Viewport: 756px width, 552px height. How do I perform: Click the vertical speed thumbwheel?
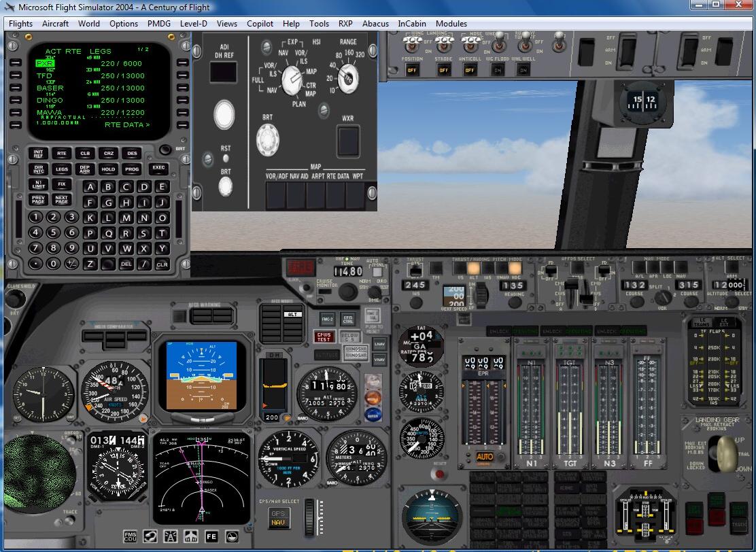pyautogui.click(x=480, y=295)
